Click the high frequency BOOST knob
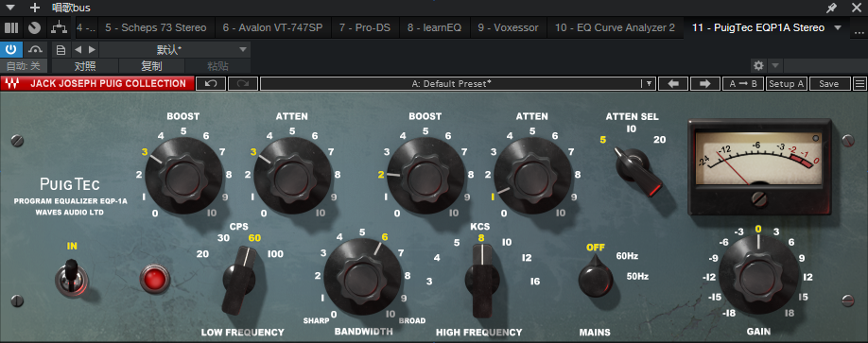Image resolution: width=868 pixels, height=343 pixels. click(425, 177)
